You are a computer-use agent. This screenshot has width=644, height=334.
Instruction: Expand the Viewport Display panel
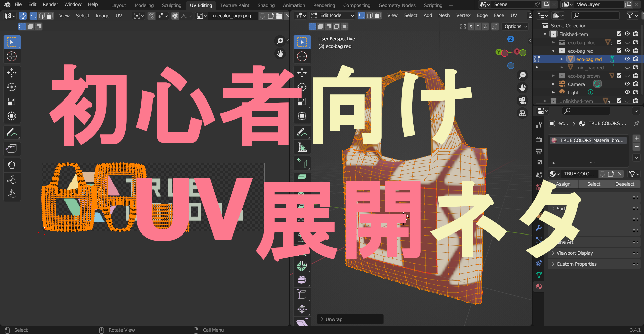pos(575,253)
